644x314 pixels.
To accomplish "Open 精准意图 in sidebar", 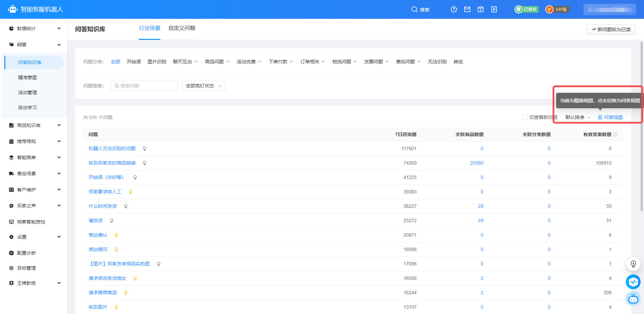I will [x=28, y=77].
